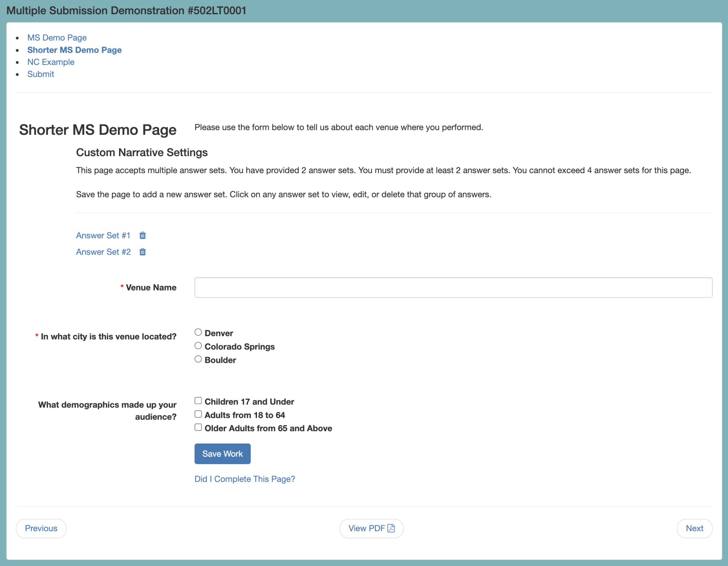728x566 pixels.
Task: Click Next to advance the form
Action: click(x=694, y=528)
